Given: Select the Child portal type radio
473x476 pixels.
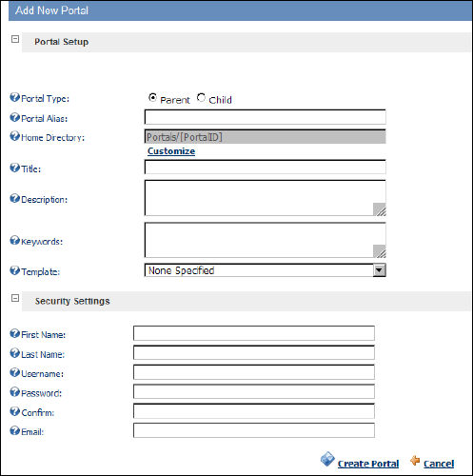Looking at the screenshot, I should pyautogui.click(x=201, y=98).
